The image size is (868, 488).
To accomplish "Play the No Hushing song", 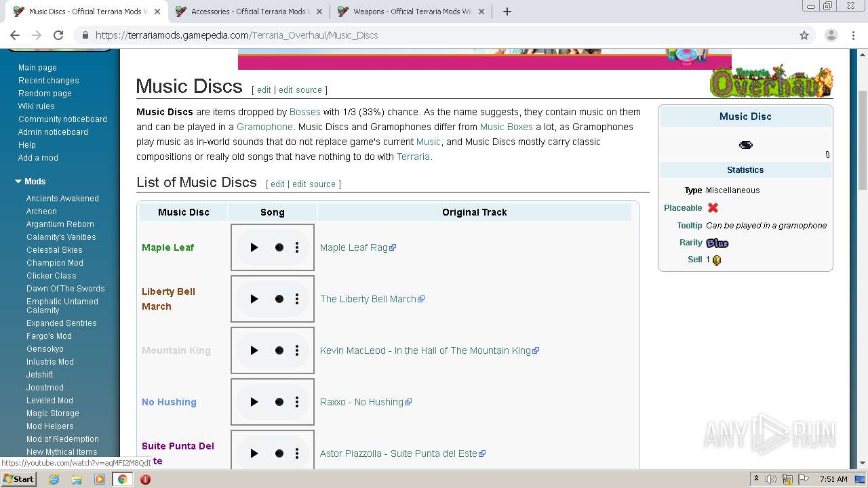I will point(254,402).
